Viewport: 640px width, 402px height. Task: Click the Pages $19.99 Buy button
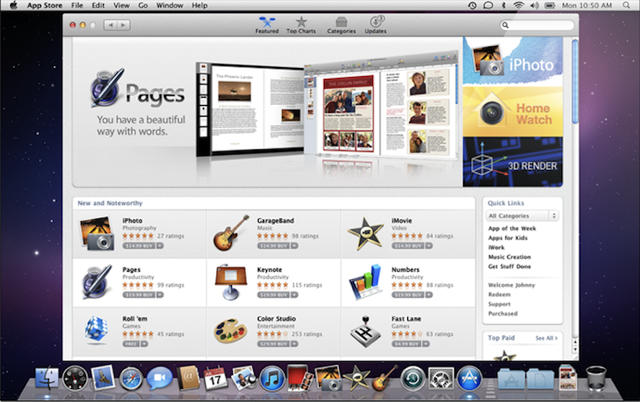point(137,296)
